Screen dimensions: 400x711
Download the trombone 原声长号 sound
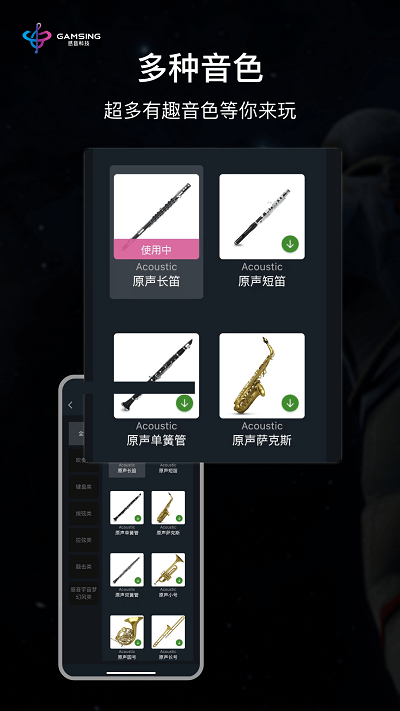tap(179, 643)
